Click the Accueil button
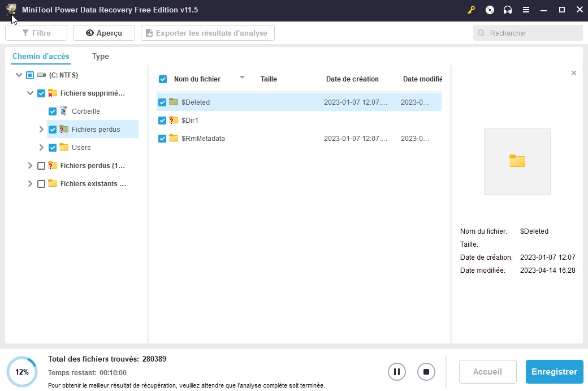 click(x=487, y=372)
